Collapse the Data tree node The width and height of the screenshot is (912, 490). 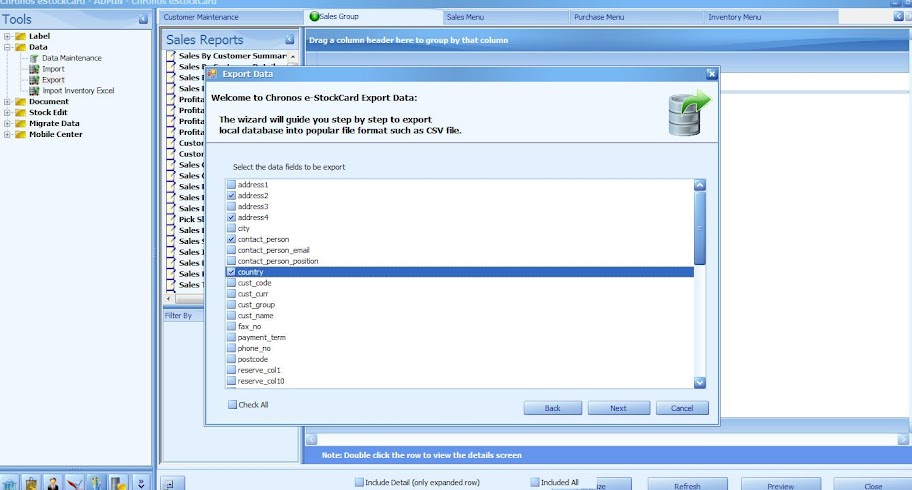pos(7,47)
